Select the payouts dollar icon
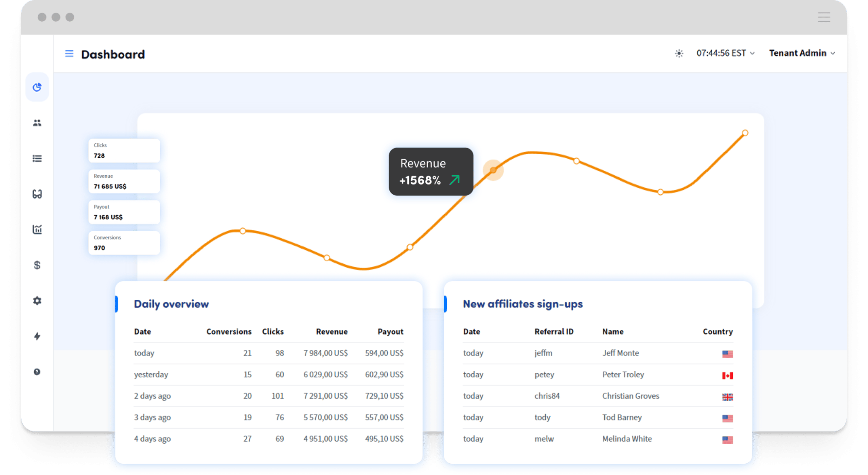Screen dimensions: 868x475 click(x=37, y=265)
